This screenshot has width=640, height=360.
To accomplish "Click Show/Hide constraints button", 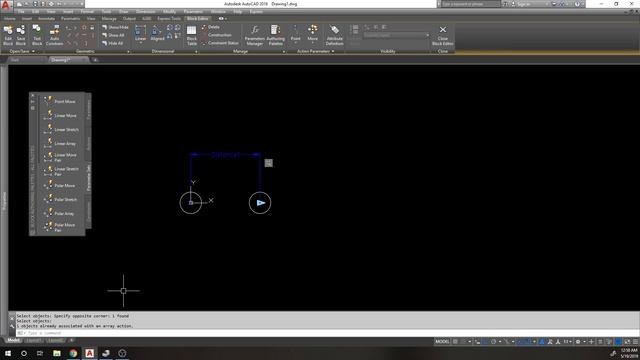I will pyautogui.click(x=115, y=27).
